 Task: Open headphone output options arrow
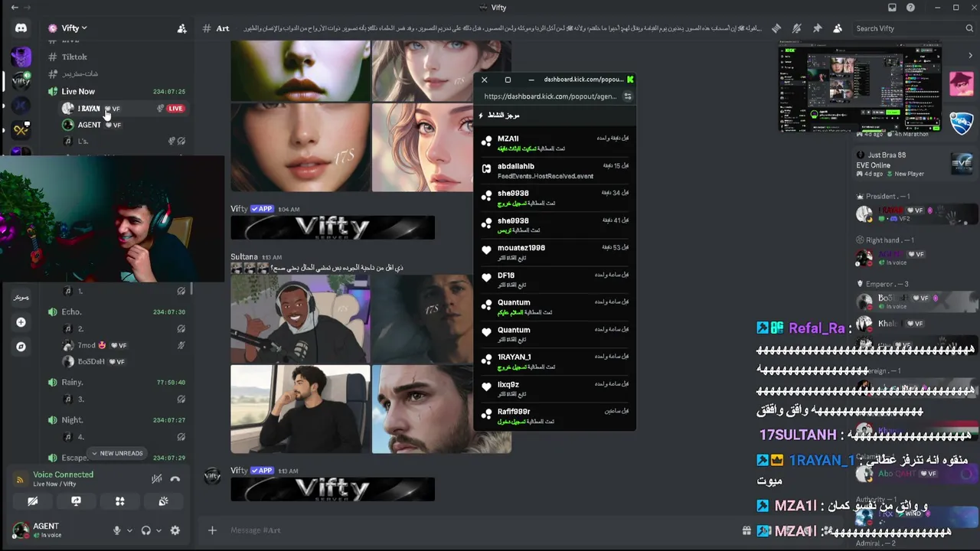click(x=158, y=530)
